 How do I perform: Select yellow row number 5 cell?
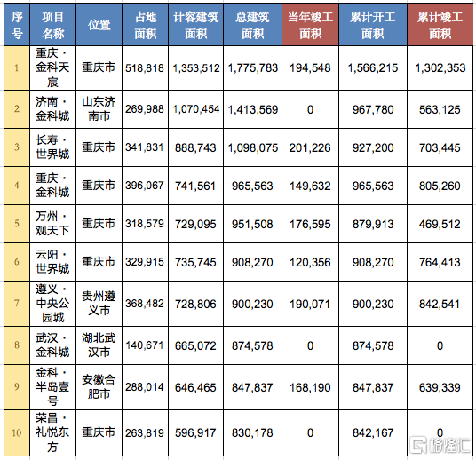(17, 224)
